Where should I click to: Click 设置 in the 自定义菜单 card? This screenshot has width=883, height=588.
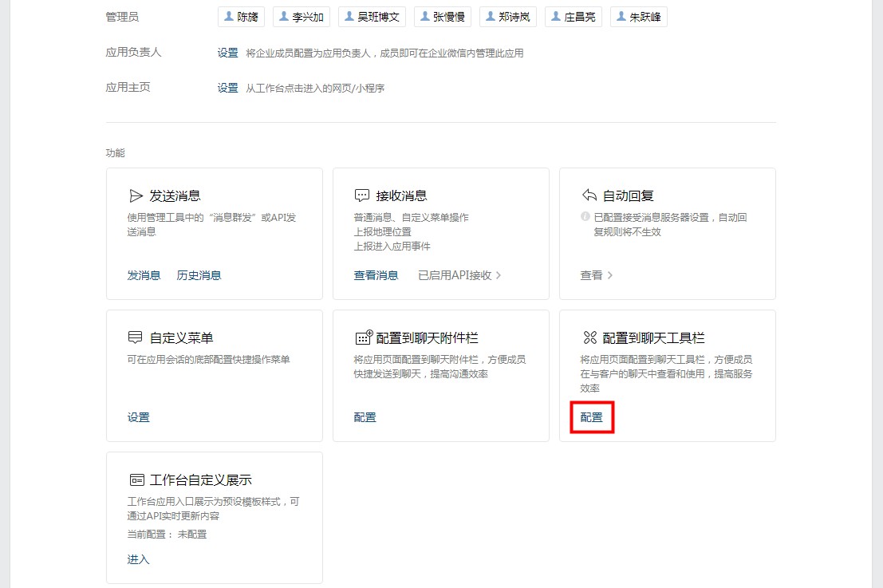click(x=138, y=417)
